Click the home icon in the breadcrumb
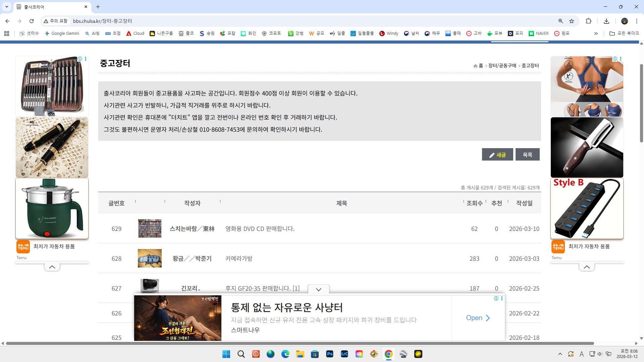 pyautogui.click(x=475, y=66)
